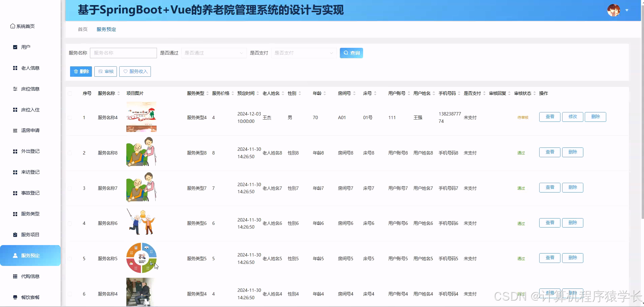Viewport: 644px width, 307px height.
Task: Switch to the 首页 tab
Action: tap(82, 29)
